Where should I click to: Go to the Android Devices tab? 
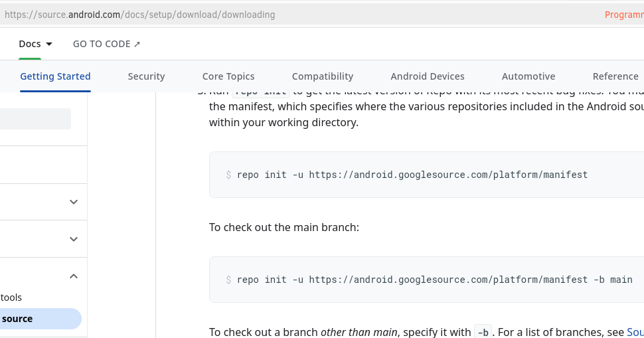coord(428,76)
